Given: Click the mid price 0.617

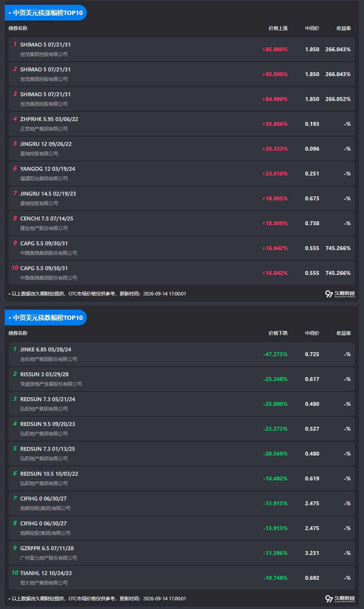Looking at the screenshot, I should coord(312,379).
